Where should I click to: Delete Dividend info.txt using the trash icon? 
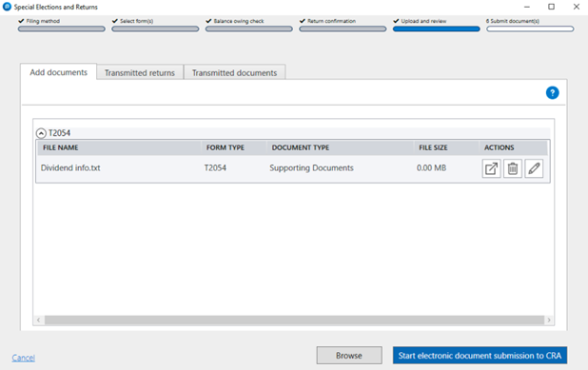coord(513,168)
